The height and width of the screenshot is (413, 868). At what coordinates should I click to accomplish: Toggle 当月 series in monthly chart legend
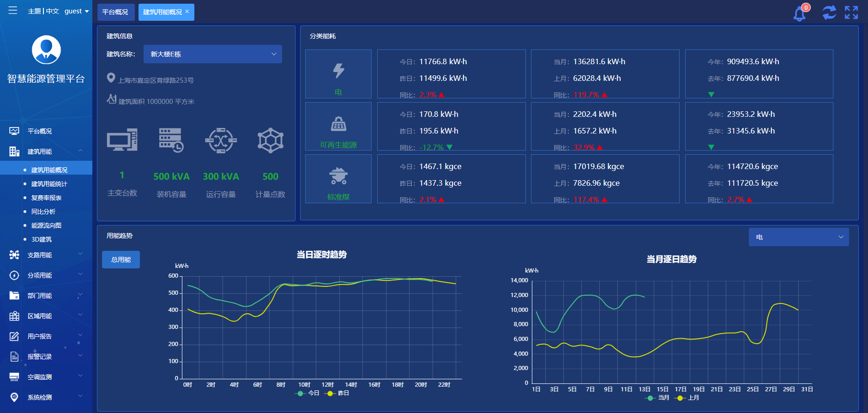pos(658,398)
